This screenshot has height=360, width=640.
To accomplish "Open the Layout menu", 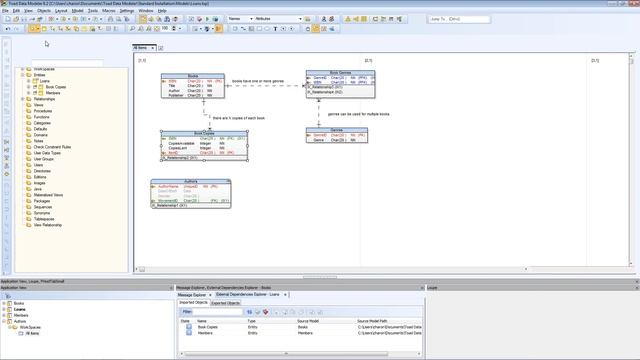I will (x=61, y=11).
